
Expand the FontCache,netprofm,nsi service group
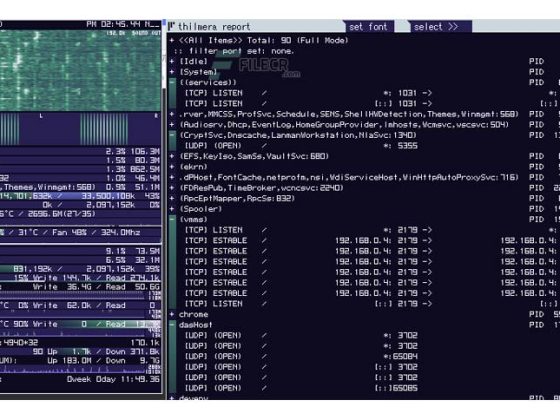[172, 177]
